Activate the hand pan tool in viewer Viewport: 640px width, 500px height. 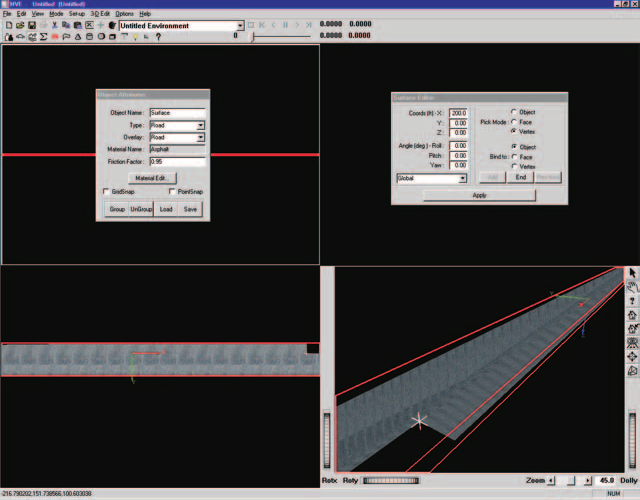click(632, 287)
